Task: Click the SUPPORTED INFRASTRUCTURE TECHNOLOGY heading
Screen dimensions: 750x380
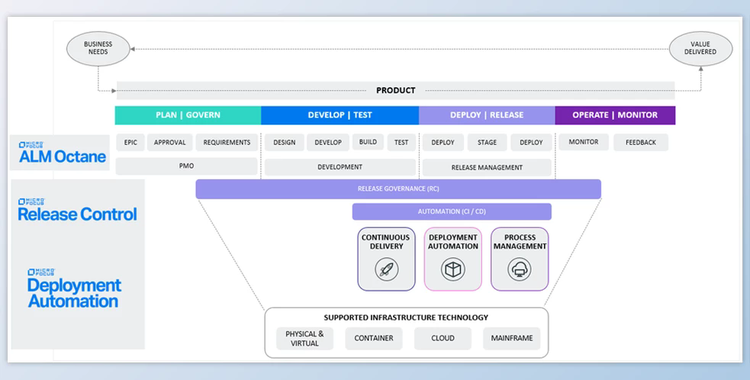Action: [406, 317]
